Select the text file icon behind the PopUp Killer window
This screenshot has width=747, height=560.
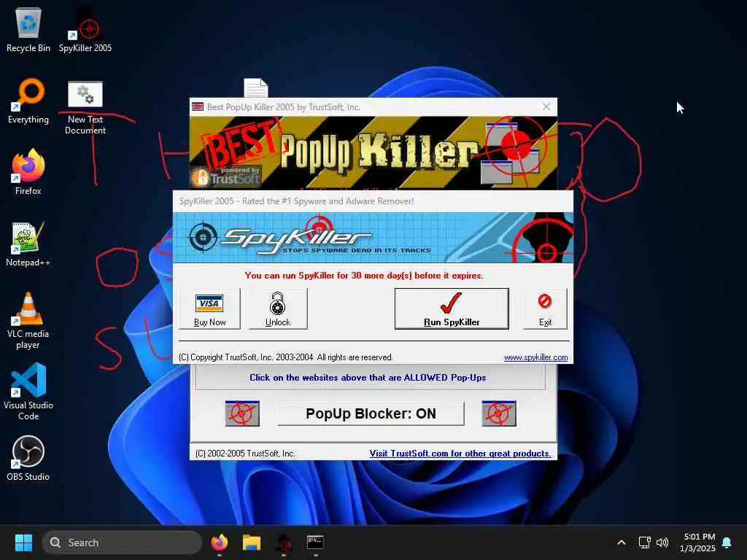pyautogui.click(x=256, y=87)
